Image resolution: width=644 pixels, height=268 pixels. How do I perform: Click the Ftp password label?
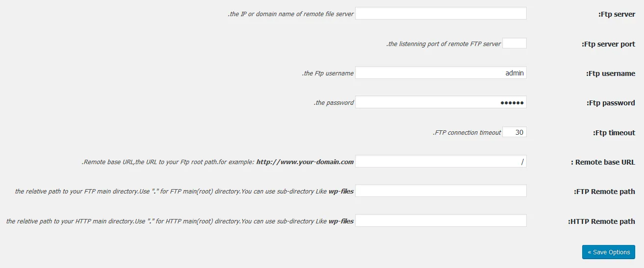(611, 103)
